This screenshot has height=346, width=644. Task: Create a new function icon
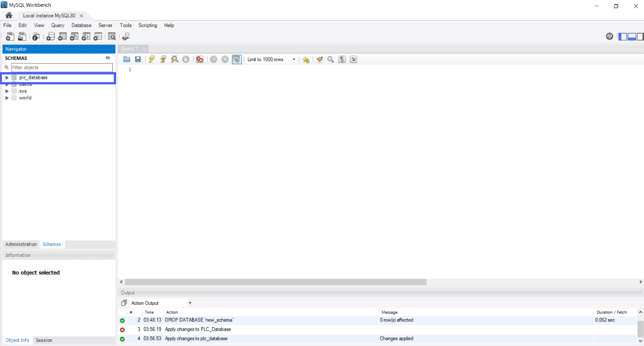98,37
